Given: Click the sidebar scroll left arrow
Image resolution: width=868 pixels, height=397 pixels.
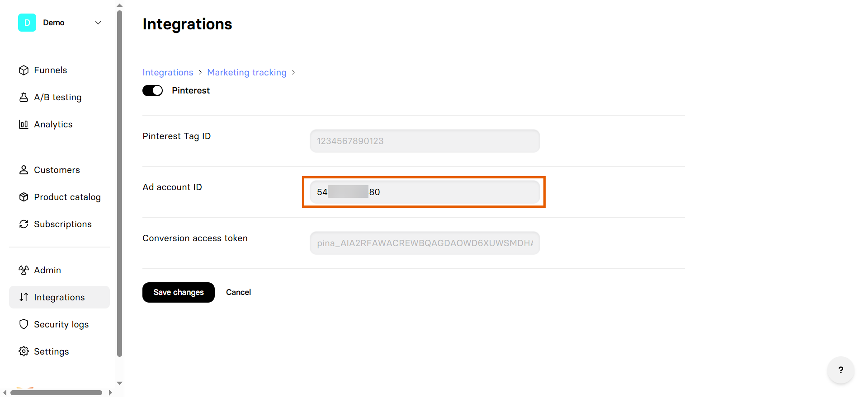Looking at the screenshot, I should [5, 392].
